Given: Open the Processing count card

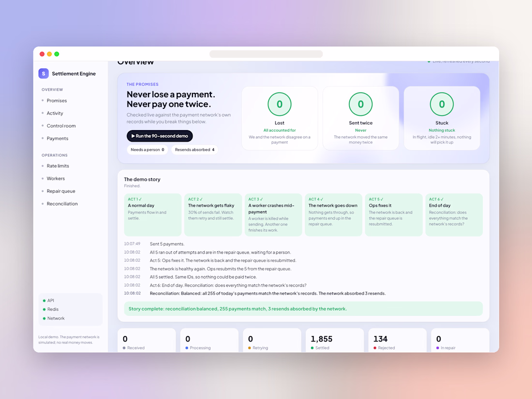Looking at the screenshot, I should coord(209,340).
